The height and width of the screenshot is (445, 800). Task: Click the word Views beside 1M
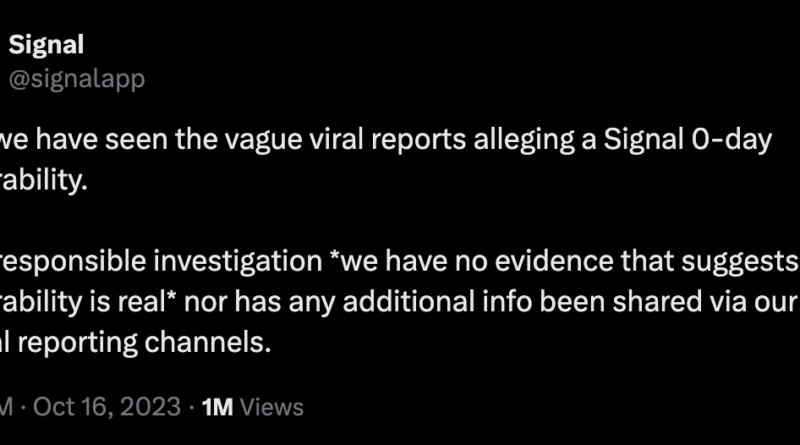271,407
